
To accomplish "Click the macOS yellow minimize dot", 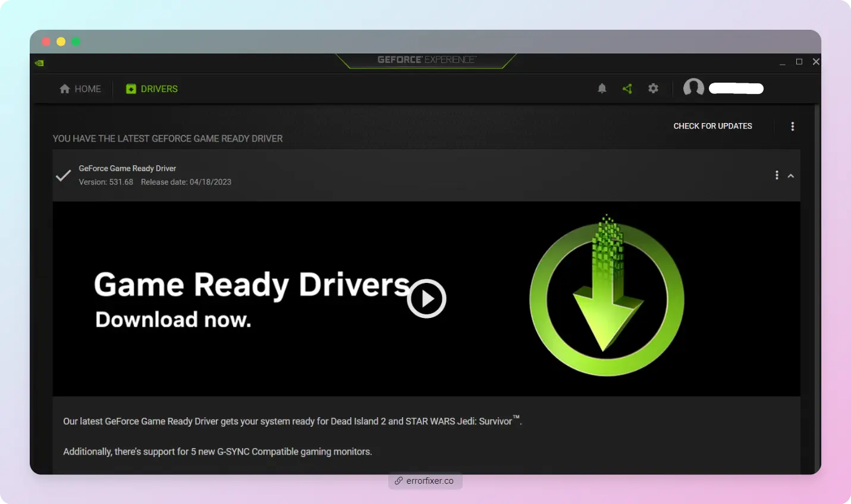I will pos(61,42).
